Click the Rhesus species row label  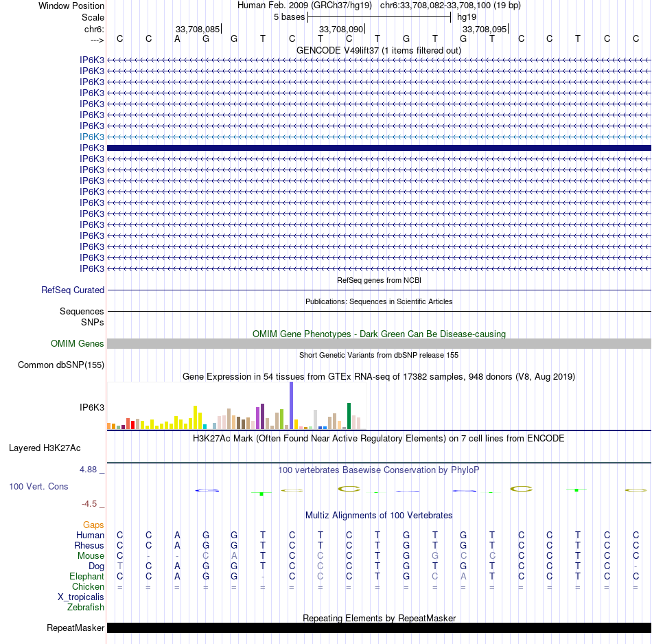click(x=89, y=545)
